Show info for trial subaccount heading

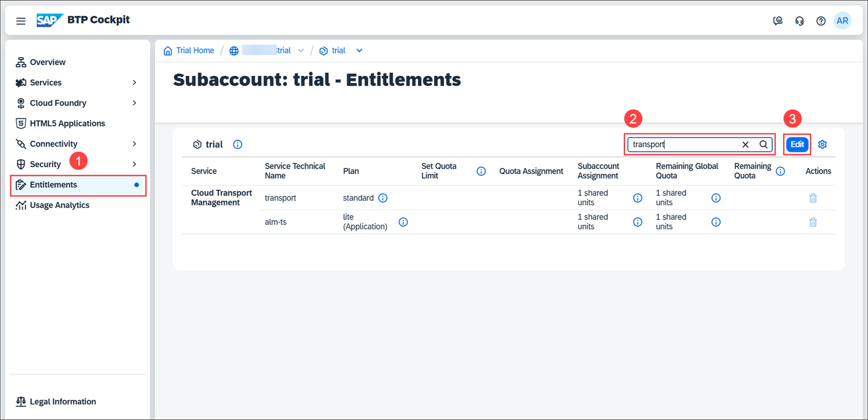click(237, 145)
